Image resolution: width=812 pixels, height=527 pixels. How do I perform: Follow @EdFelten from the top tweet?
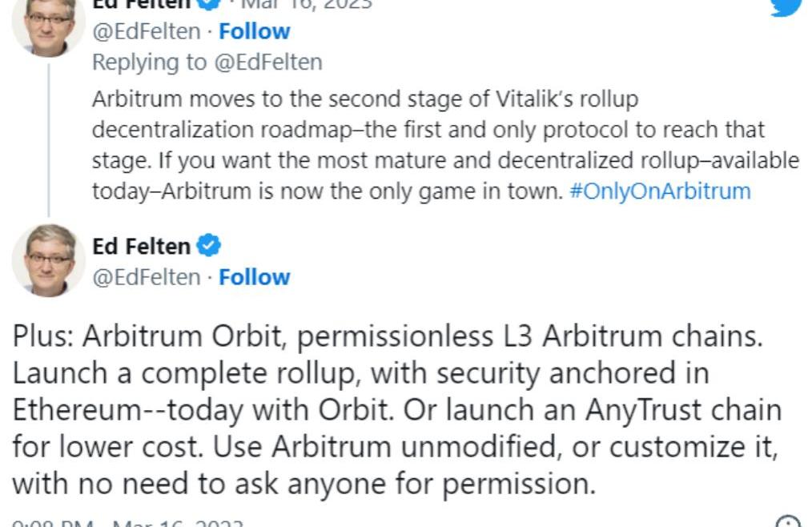255,32
